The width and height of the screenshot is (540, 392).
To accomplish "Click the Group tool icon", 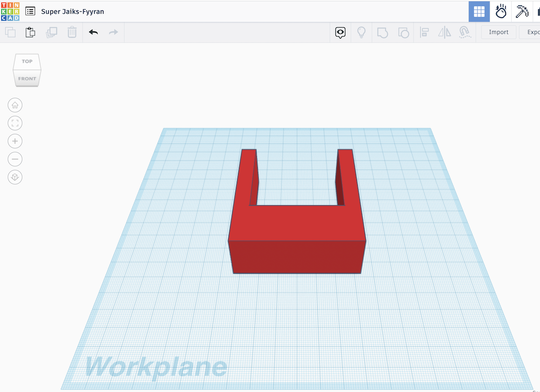I will (x=382, y=32).
